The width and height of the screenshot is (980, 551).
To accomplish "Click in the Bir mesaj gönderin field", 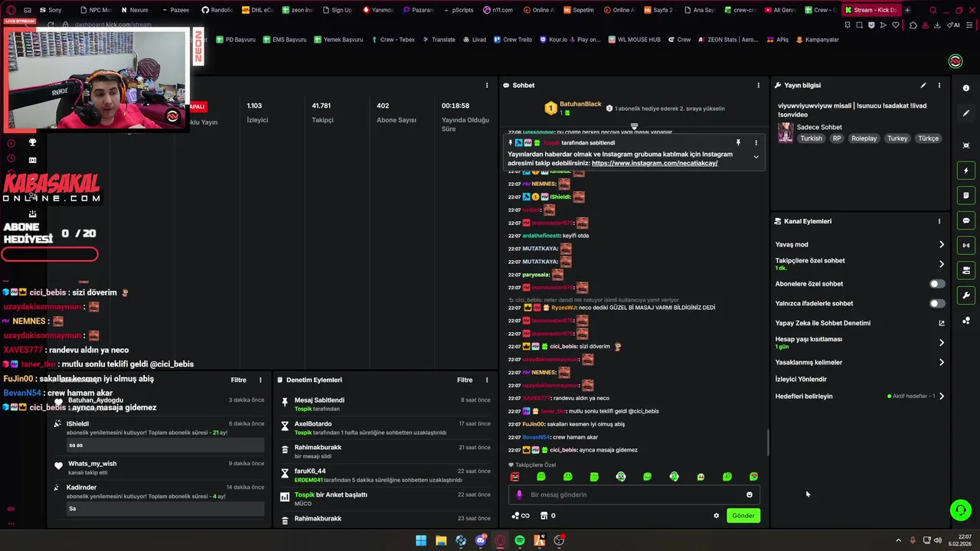I will coord(634,494).
